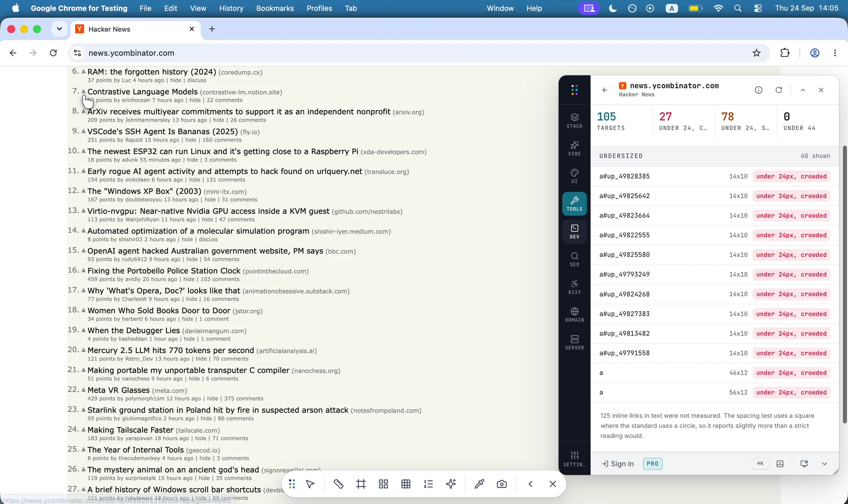Activate the frame crop-grid tool
Image resolution: width=848 pixels, height=504 pixels.
point(361,484)
